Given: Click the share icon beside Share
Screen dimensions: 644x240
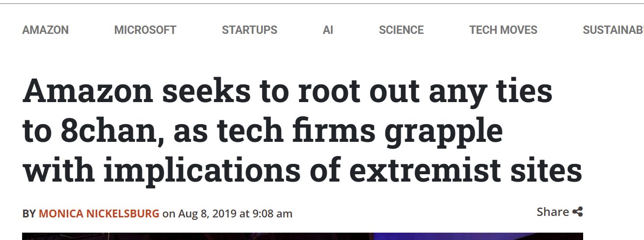Looking at the screenshot, I should click(577, 212).
